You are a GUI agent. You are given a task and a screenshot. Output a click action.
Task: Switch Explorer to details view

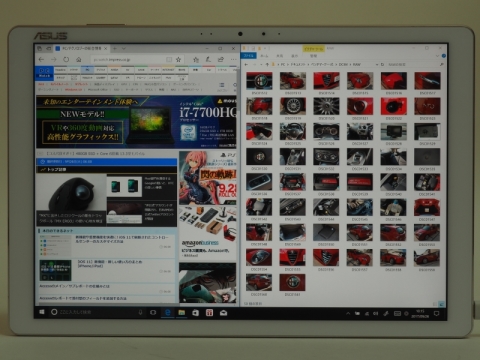[435, 304]
